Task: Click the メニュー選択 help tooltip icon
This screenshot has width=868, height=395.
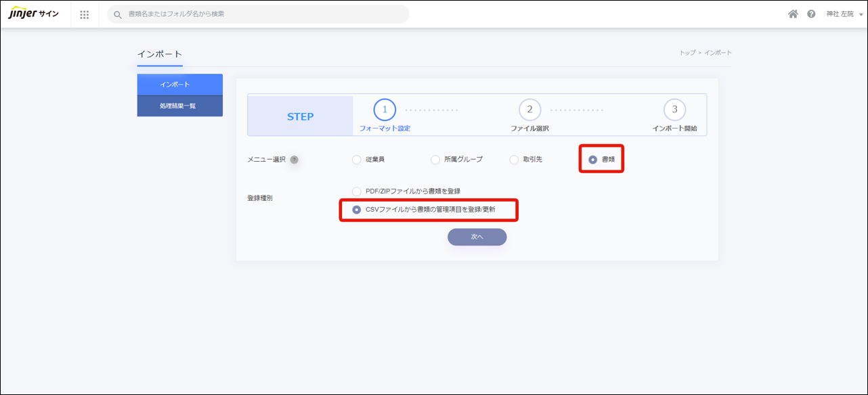Action: tap(294, 160)
